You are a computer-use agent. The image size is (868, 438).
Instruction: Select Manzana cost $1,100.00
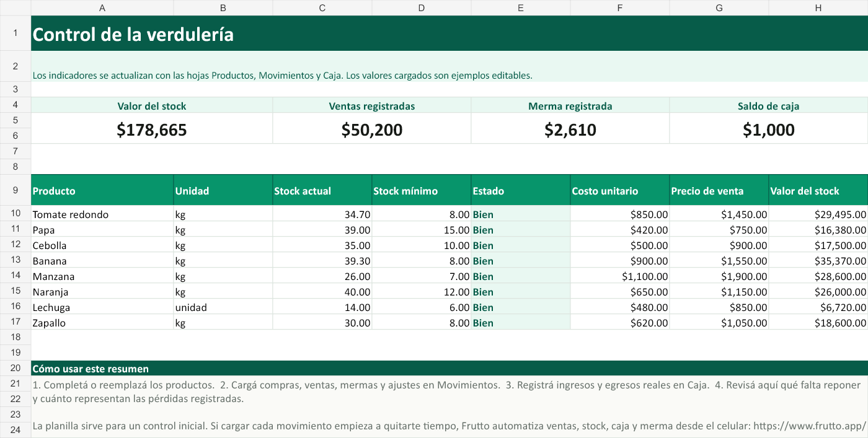pos(620,276)
